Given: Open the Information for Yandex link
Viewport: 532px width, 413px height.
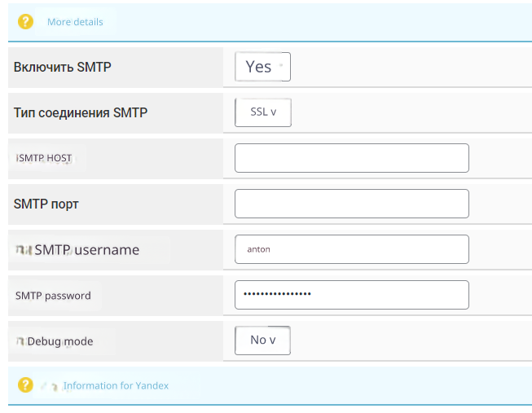Looking at the screenshot, I should 116,385.
